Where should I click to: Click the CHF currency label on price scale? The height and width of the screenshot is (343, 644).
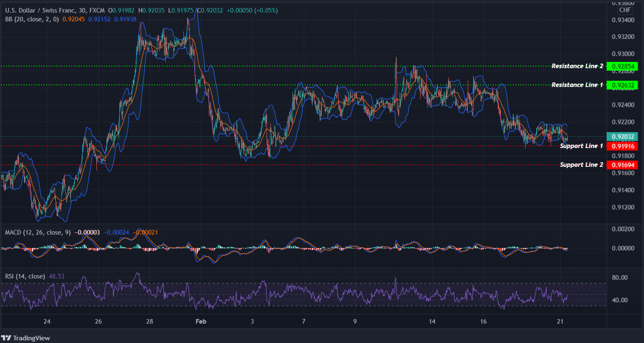625,10
